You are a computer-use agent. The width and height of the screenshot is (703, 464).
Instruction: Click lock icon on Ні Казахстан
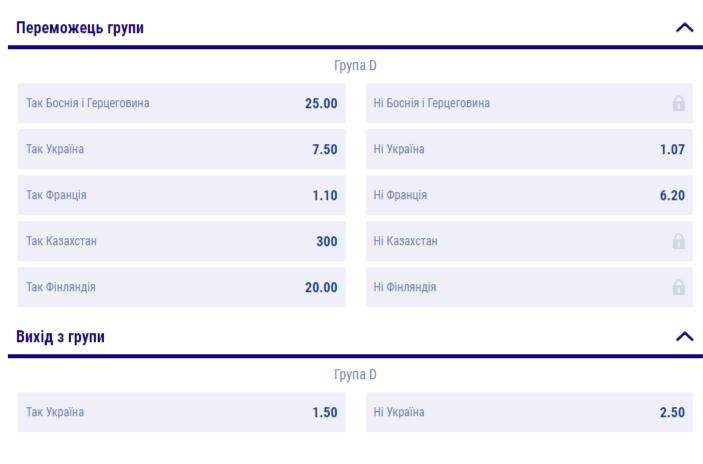coord(678,241)
